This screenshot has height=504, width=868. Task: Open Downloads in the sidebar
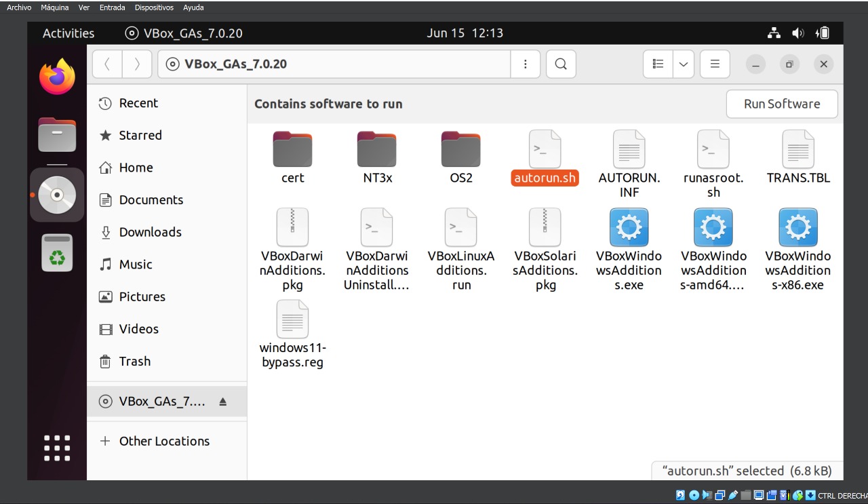167,232
